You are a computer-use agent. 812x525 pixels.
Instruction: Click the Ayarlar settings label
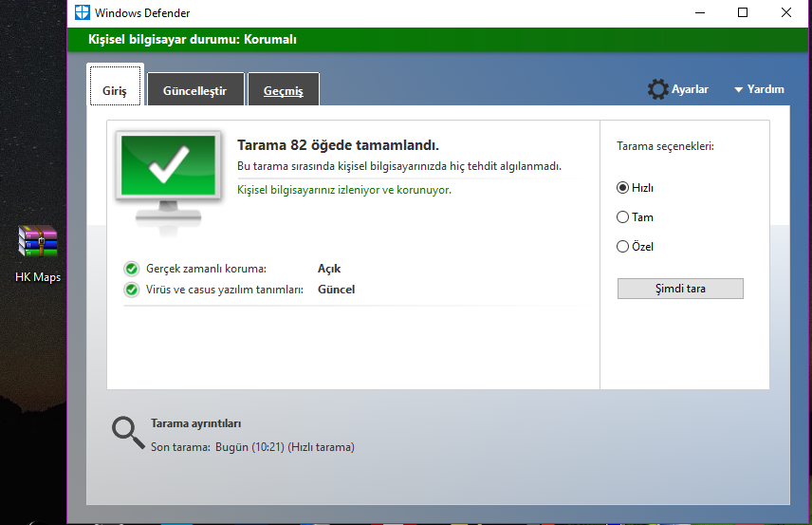point(690,89)
